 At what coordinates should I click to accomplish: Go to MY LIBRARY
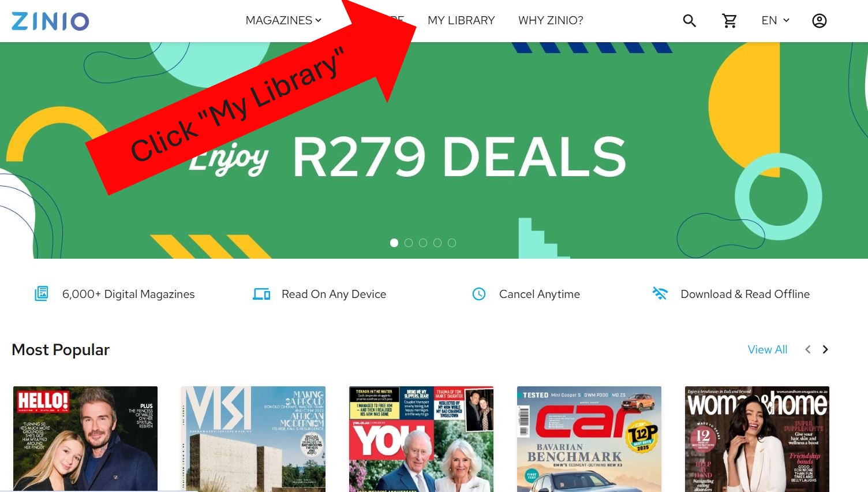pos(461,20)
